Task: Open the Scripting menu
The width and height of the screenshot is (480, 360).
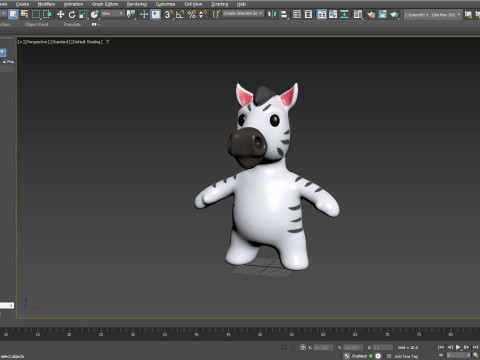Action: [220, 4]
